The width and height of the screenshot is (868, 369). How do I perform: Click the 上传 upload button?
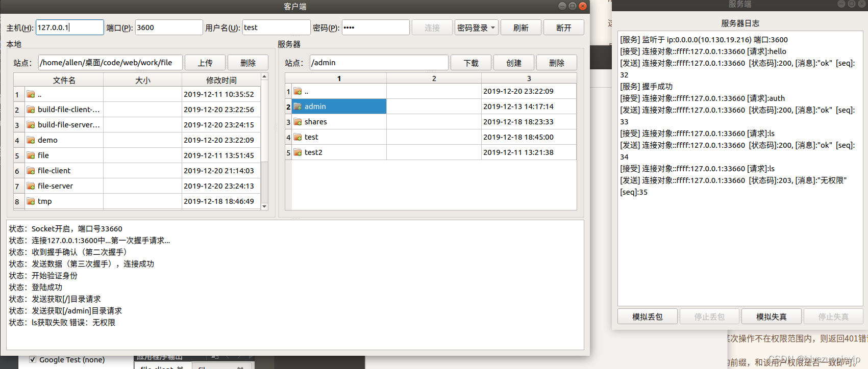pyautogui.click(x=205, y=63)
